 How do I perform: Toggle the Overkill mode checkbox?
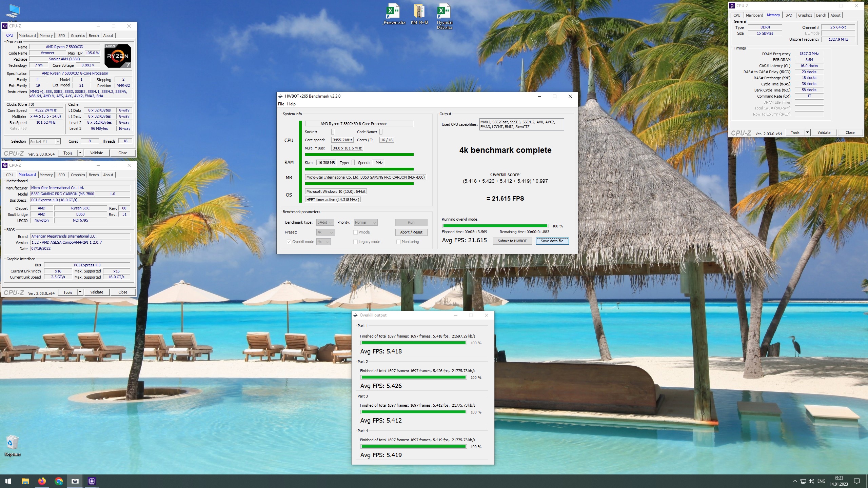pos(289,242)
